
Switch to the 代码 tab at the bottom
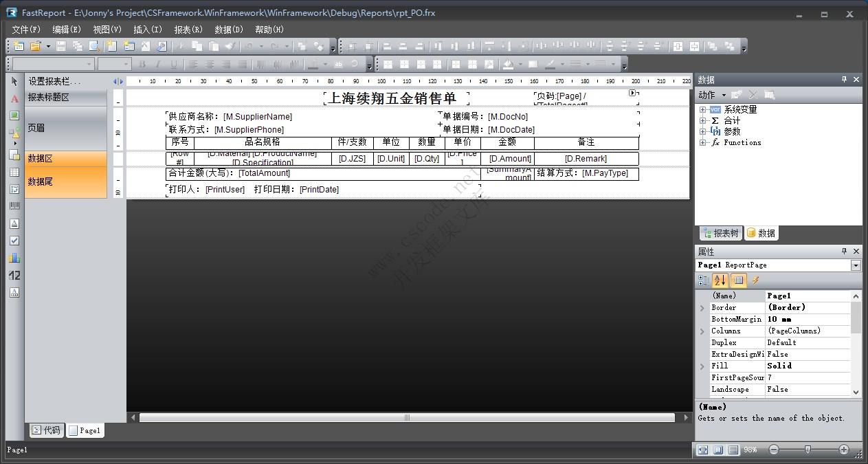(x=45, y=430)
